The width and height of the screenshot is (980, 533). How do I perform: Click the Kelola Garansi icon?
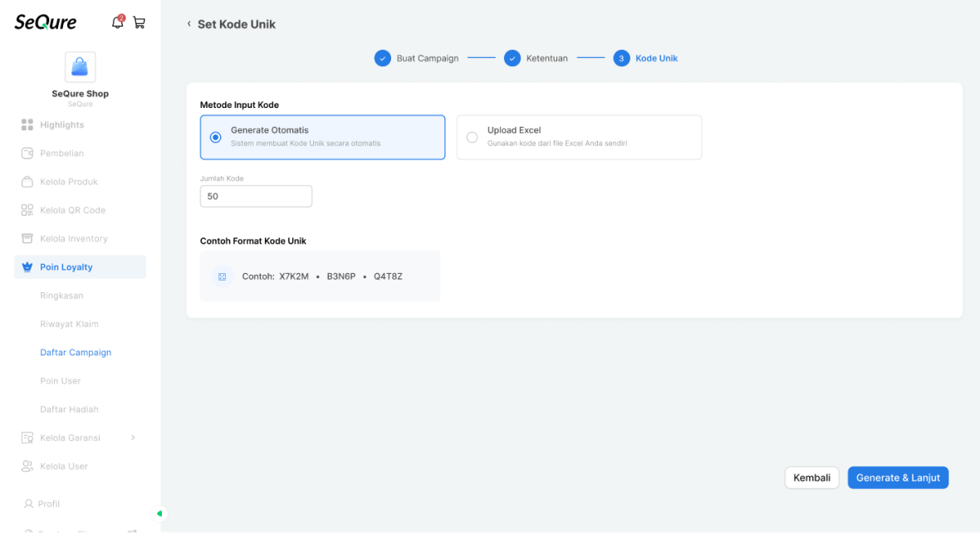[x=27, y=438]
